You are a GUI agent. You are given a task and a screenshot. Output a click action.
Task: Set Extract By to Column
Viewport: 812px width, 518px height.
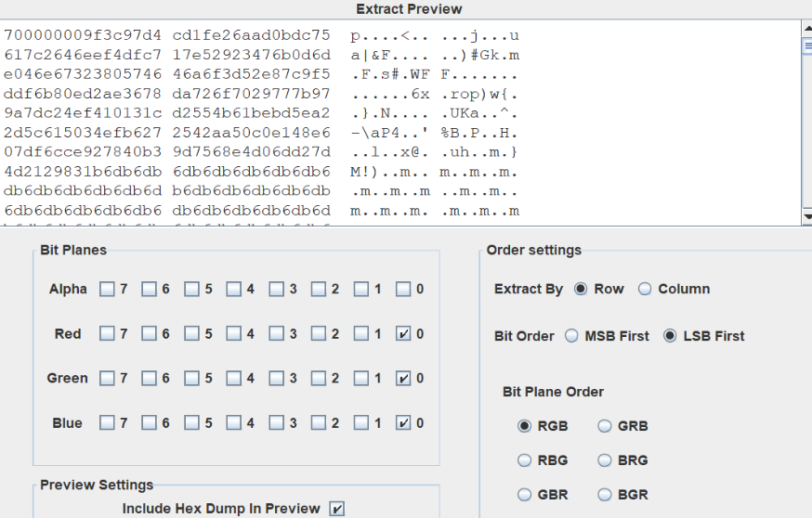click(x=645, y=289)
